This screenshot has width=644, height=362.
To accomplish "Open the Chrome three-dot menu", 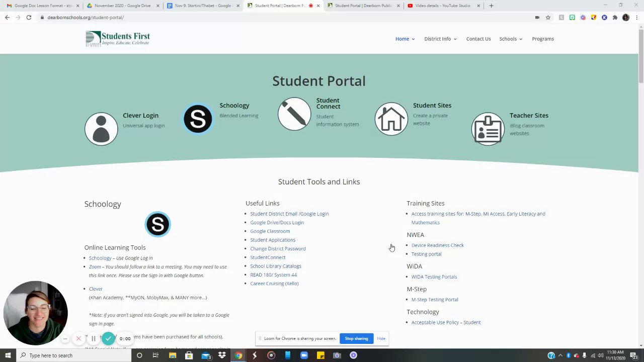I will pyautogui.click(x=636, y=17).
